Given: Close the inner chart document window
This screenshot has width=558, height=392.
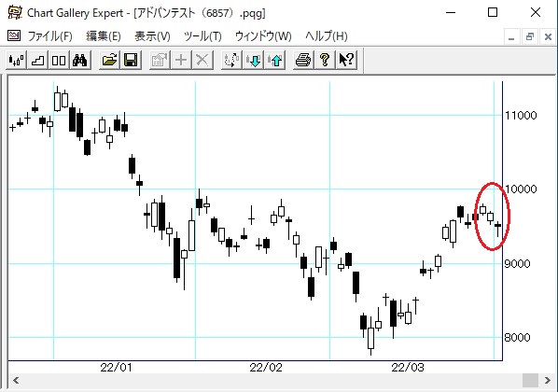Looking at the screenshot, I should pyautogui.click(x=548, y=36).
